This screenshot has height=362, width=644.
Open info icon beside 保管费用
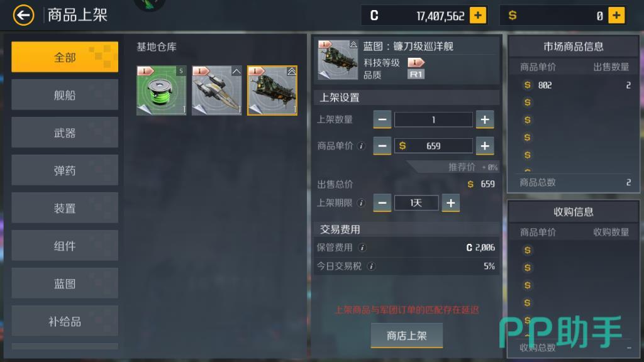pos(362,248)
